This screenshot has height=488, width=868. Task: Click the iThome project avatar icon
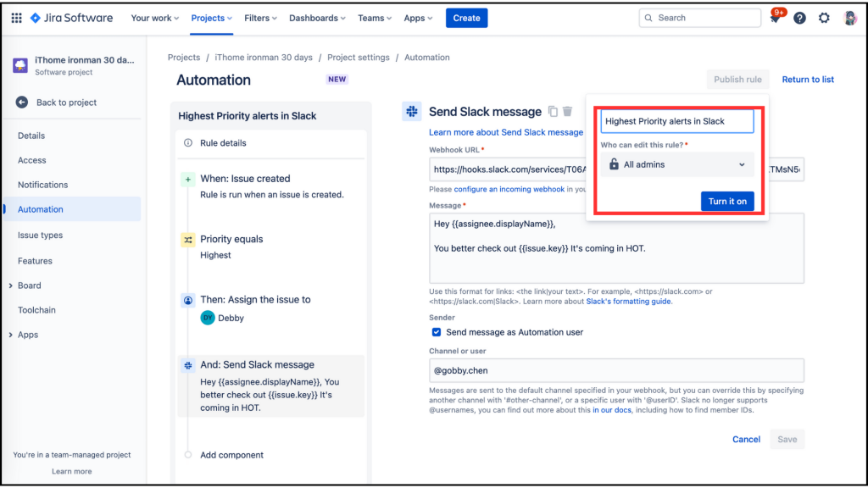(20, 64)
